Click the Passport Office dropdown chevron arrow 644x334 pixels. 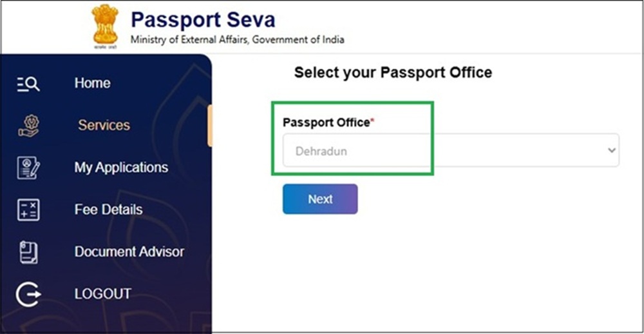tap(612, 150)
